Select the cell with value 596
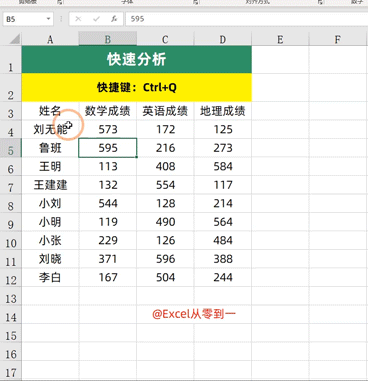Viewport: 368px width, 381px height. click(165, 259)
